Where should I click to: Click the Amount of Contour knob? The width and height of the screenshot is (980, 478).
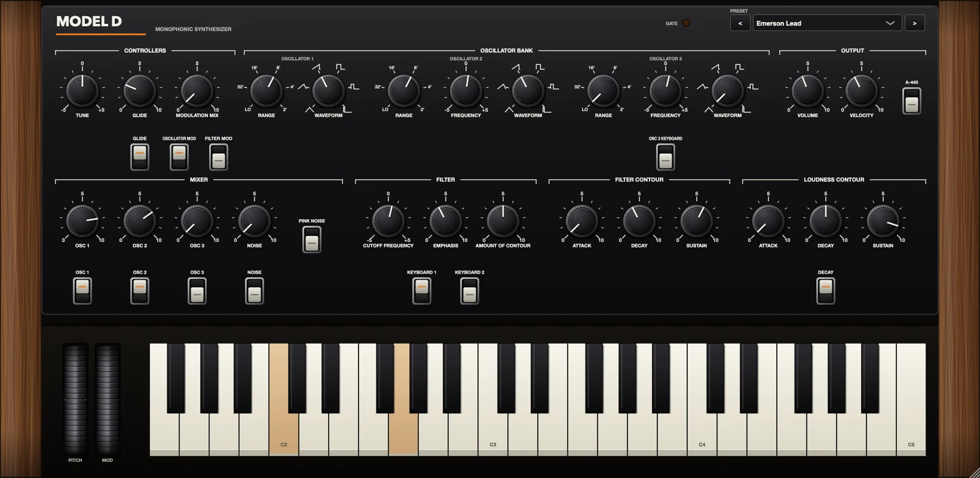[503, 221]
